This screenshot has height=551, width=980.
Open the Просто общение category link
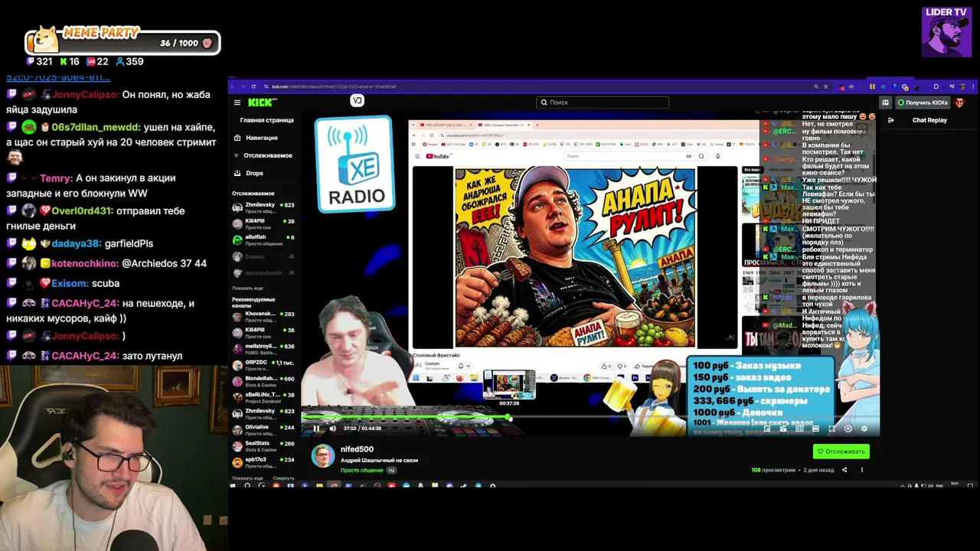click(361, 471)
